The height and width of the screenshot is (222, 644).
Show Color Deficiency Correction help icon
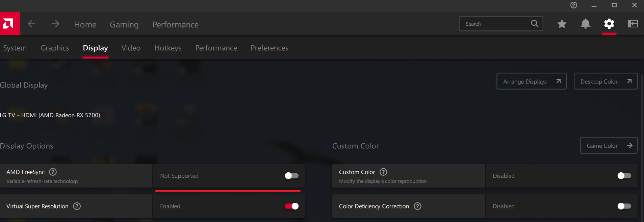tap(418, 206)
